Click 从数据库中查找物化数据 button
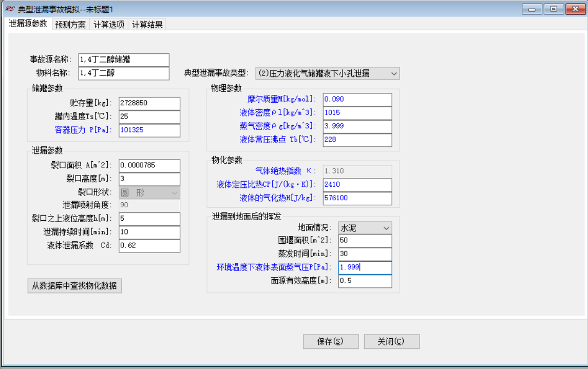 point(74,286)
